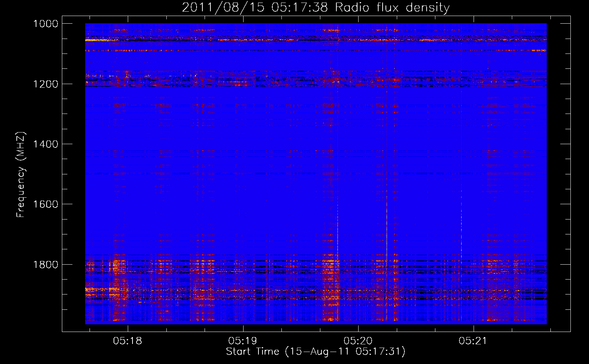589x364 pixels.
Task: Click the 1400 frequency tick label
Action: (x=46, y=144)
